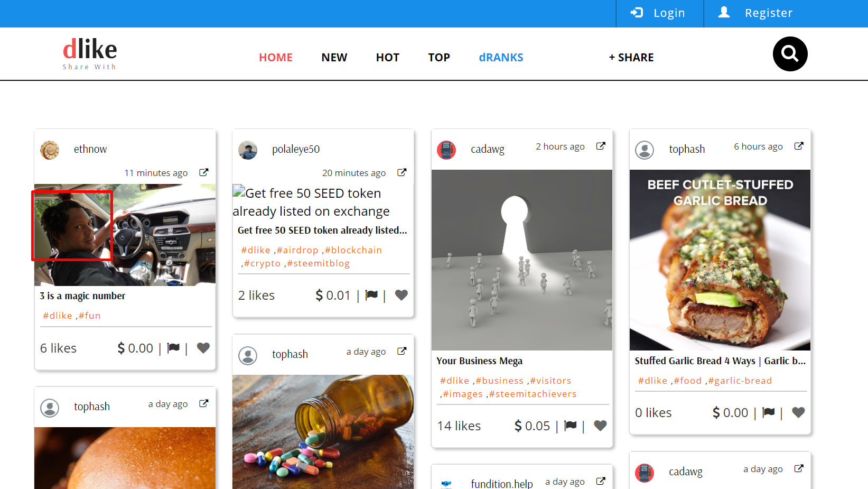Viewport: 868px width, 489px height.
Task: Open external link on fundition.help post
Action: tap(601, 481)
